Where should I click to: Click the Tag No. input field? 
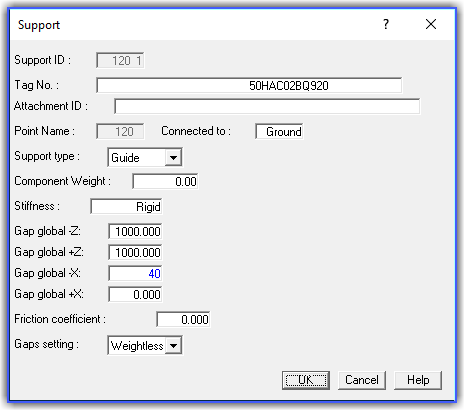(x=249, y=85)
